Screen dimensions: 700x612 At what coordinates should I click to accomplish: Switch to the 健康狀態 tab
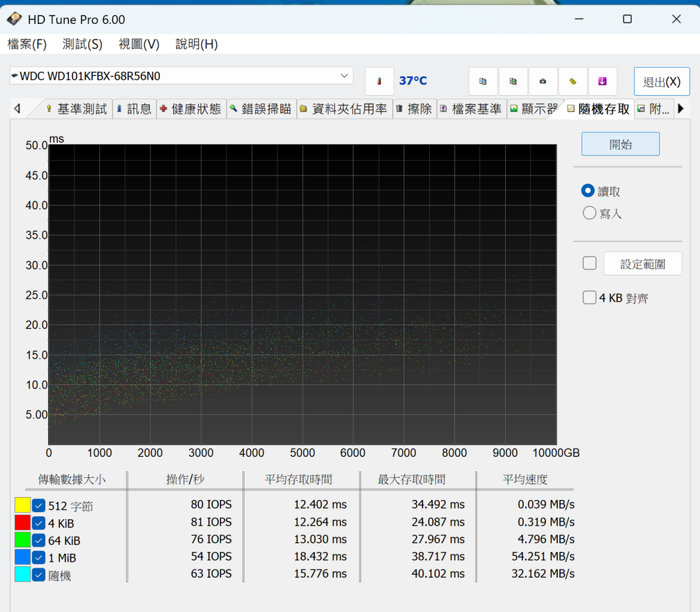191,109
